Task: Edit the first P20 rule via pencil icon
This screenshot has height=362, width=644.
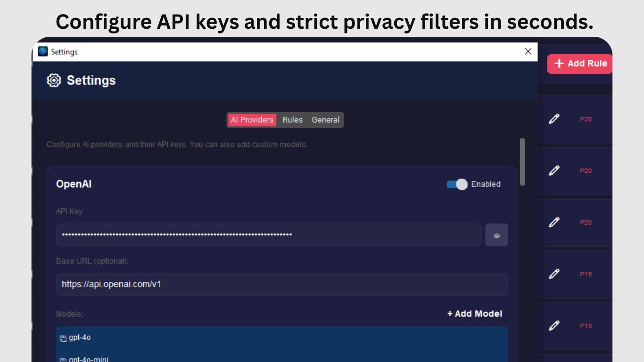Action: coord(554,119)
